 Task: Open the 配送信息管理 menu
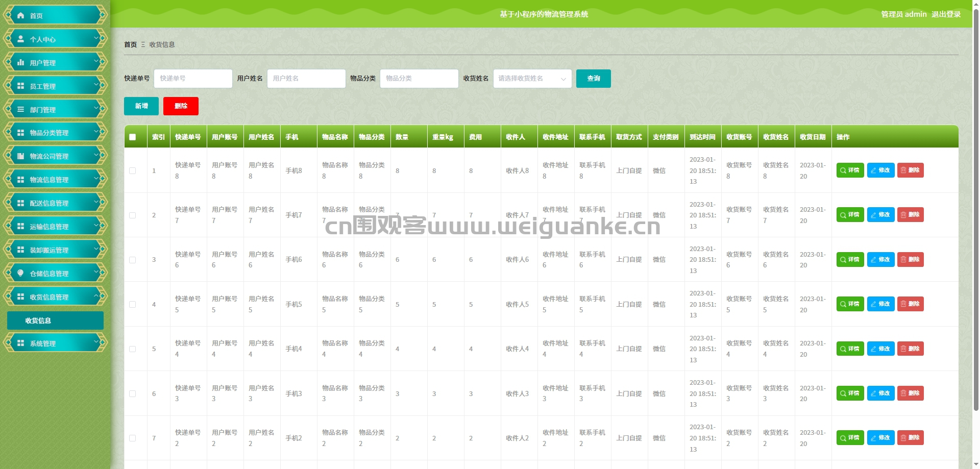click(55, 203)
